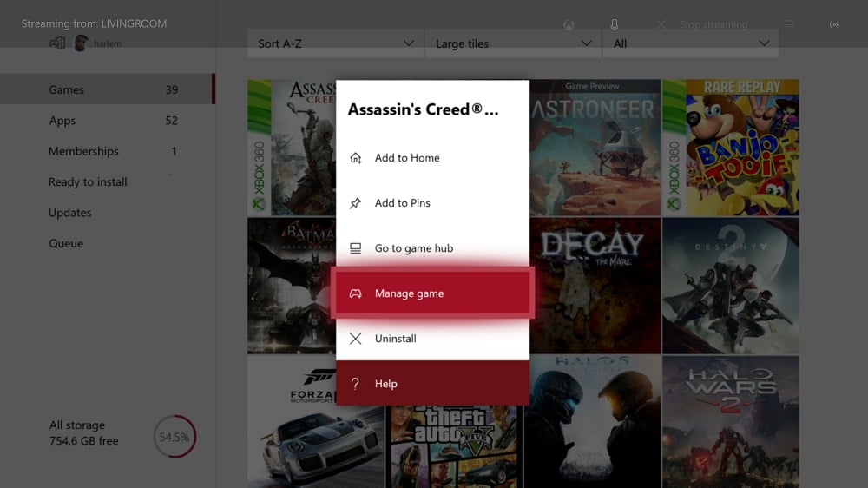Select Add to Home in context menu

tap(407, 158)
